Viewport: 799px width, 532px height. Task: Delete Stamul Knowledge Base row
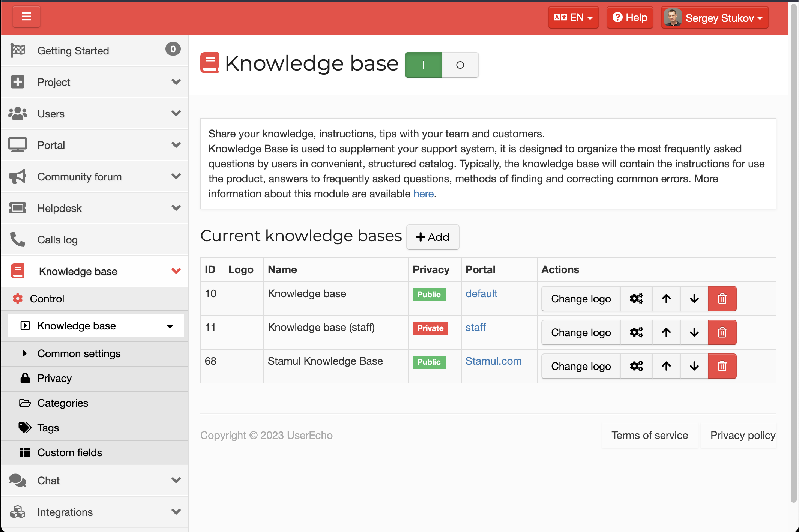[722, 366]
